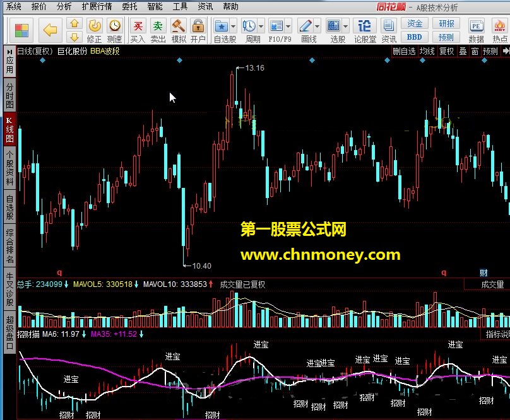
Task: Expand the 选股 dropdown arrow
Action: click(346, 26)
